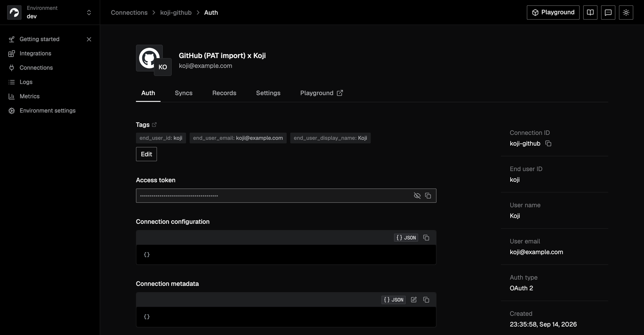Open the documentation book icon
This screenshot has width=644, height=335.
click(x=590, y=13)
